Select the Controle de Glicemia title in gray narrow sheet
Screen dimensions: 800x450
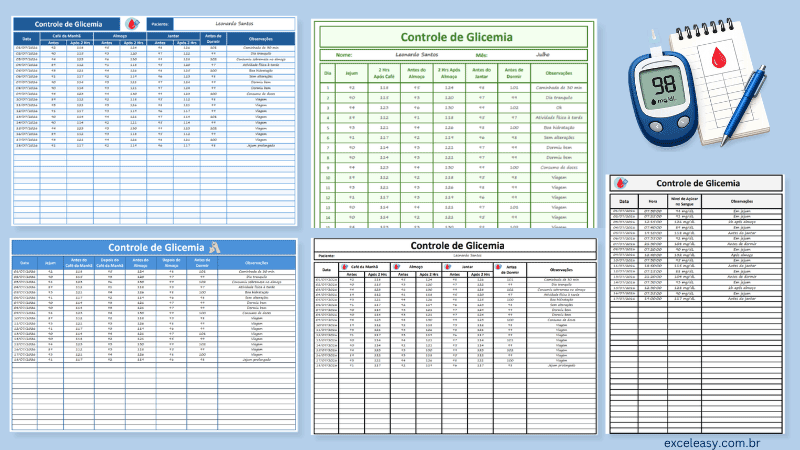click(697, 183)
